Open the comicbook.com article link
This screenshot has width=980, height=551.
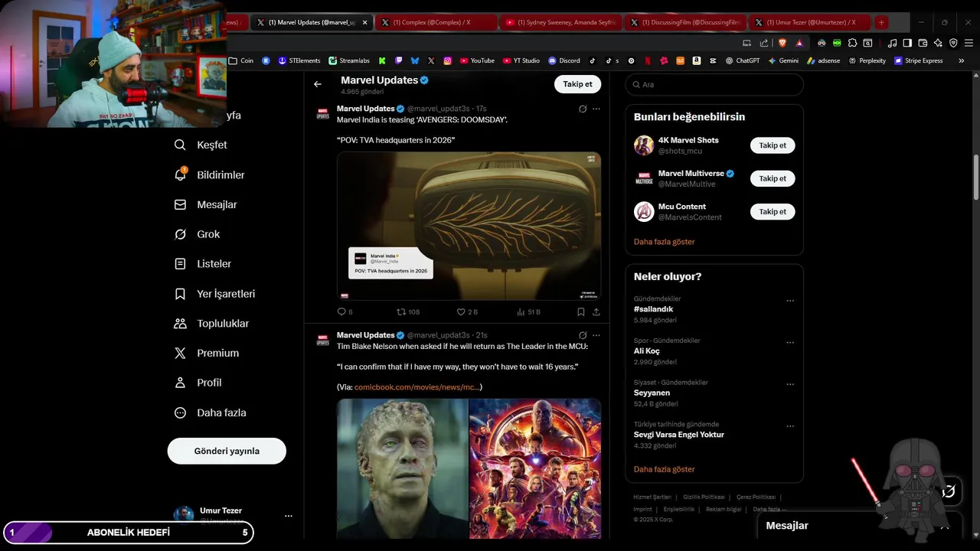click(416, 387)
